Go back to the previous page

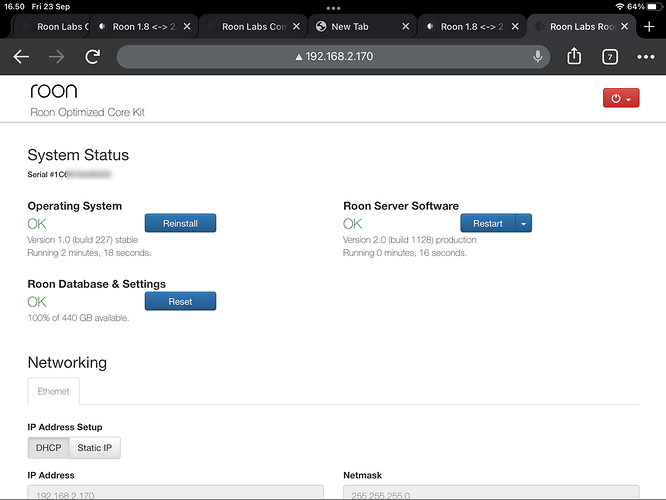coord(21,56)
